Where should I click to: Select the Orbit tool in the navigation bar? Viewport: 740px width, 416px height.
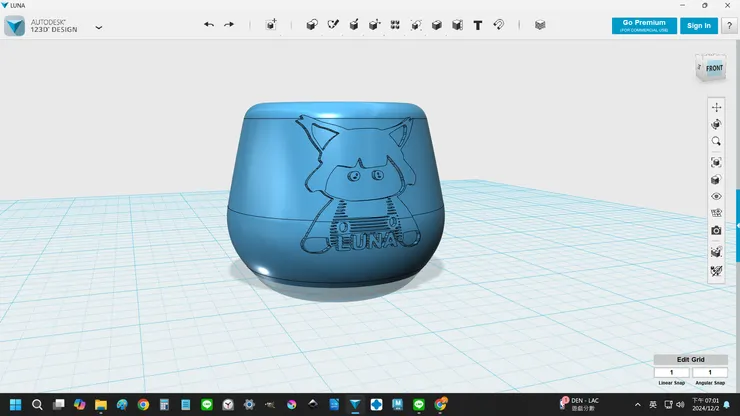click(x=716, y=124)
